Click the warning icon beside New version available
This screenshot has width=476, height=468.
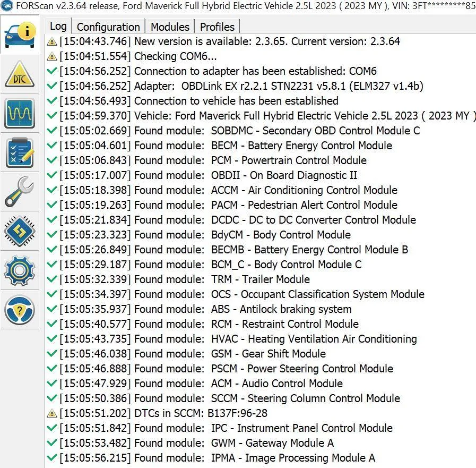pyautogui.click(x=52, y=41)
